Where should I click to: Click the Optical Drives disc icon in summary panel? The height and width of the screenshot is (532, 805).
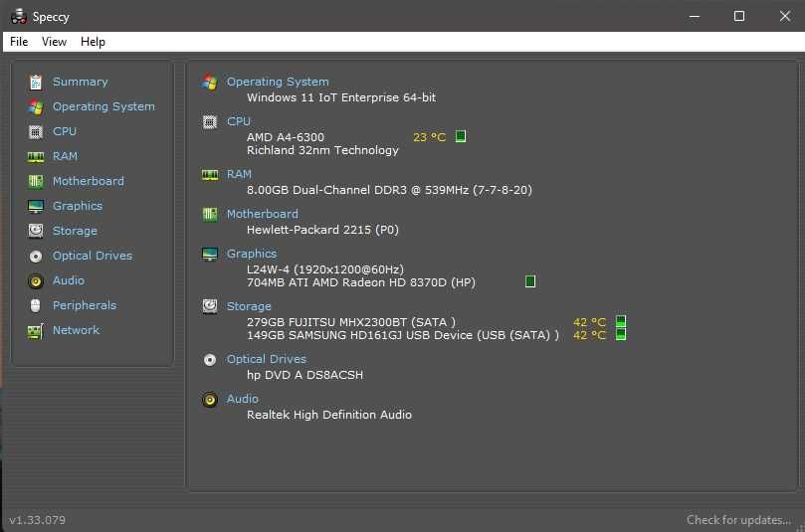point(210,360)
